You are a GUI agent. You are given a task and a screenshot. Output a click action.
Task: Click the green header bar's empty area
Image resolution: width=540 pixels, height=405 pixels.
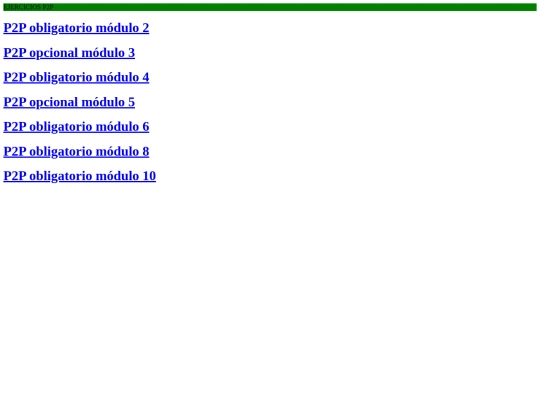click(296, 7)
